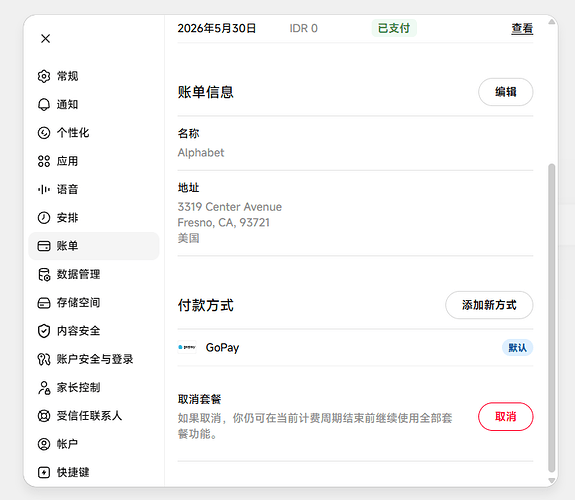The image size is (575, 500).
Task: Open the 安排 section
Action: click(x=94, y=218)
